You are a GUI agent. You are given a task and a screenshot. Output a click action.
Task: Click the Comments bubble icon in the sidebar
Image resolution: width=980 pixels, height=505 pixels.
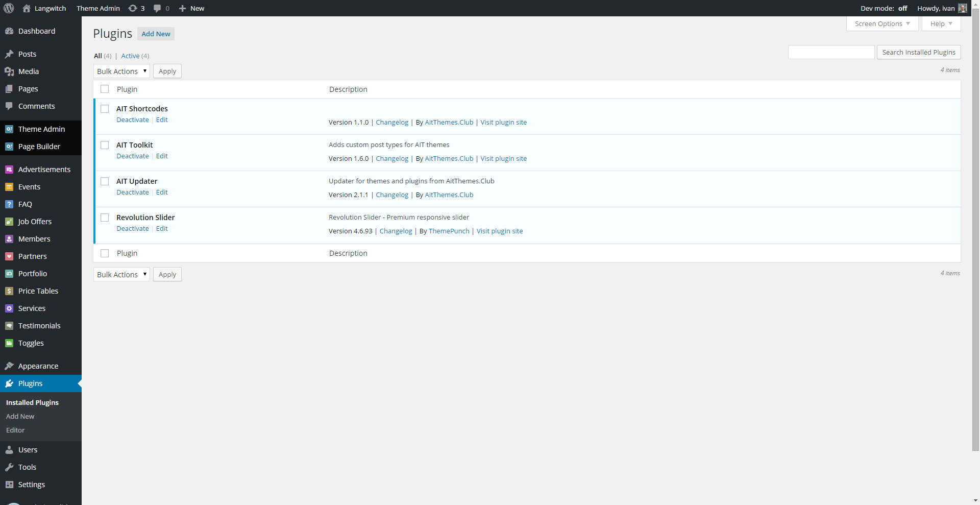click(x=9, y=106)
